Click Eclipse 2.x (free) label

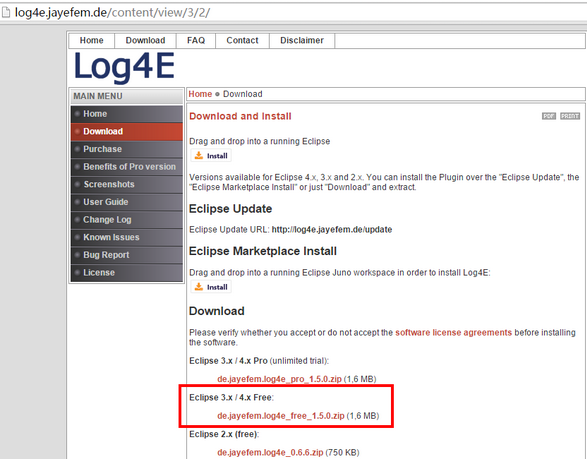224,434
